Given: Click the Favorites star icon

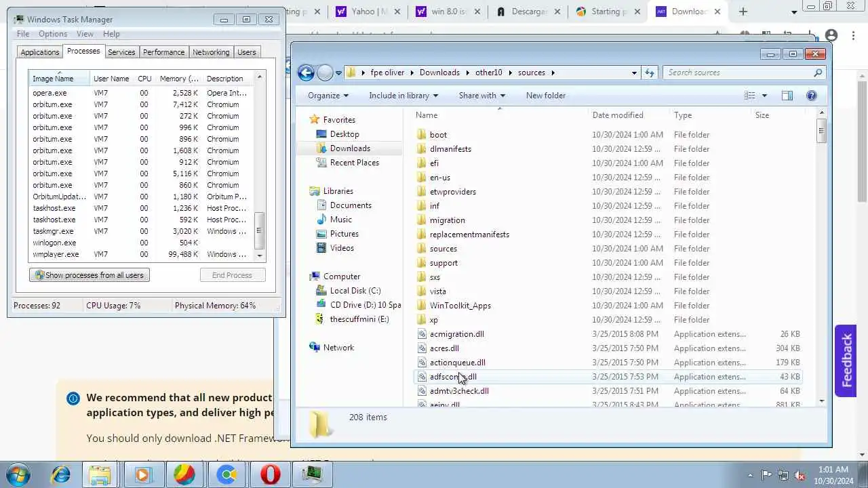Looking at the screenshot, I should click(315, 120).
